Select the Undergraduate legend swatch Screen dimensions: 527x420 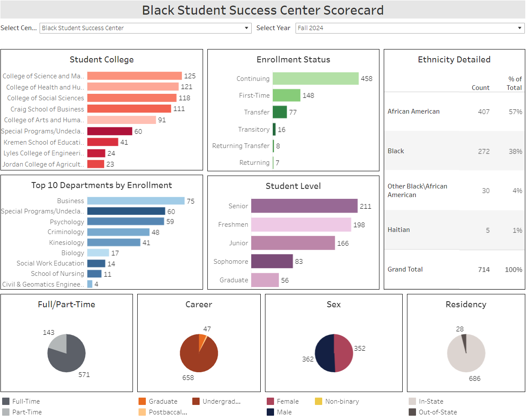pos(196,401)
